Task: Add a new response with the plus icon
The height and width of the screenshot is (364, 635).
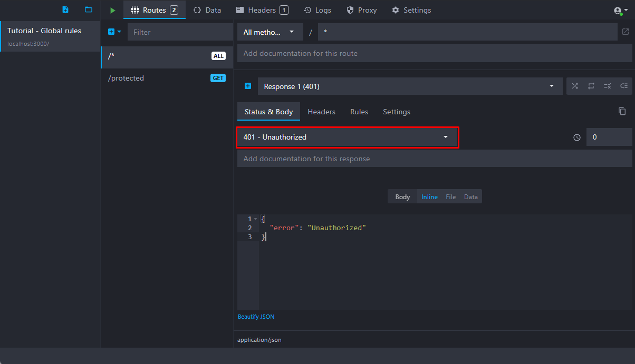Action: [247, 86]
